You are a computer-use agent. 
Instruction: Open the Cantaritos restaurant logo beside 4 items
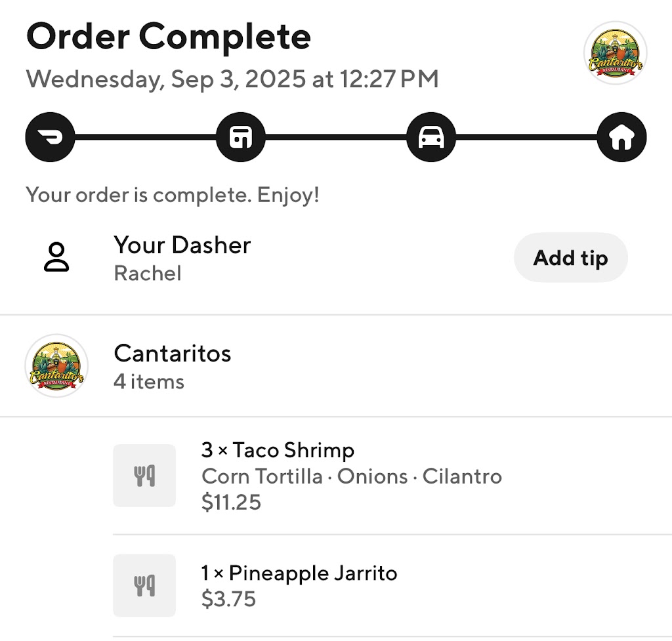pos(56,366)
